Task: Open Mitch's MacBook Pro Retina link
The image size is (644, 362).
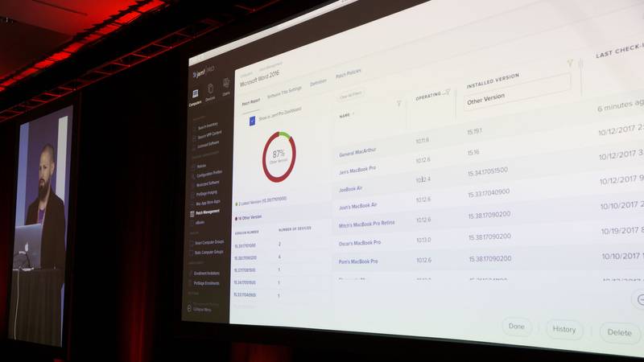Action: point(366,224)
